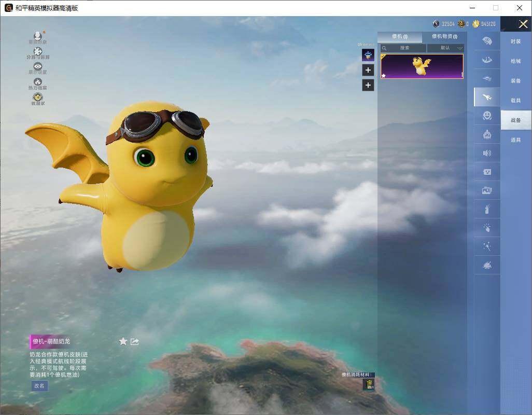Close the emulator window
Viewport: 532px width, 415px height.
click(x=520, y=8)
